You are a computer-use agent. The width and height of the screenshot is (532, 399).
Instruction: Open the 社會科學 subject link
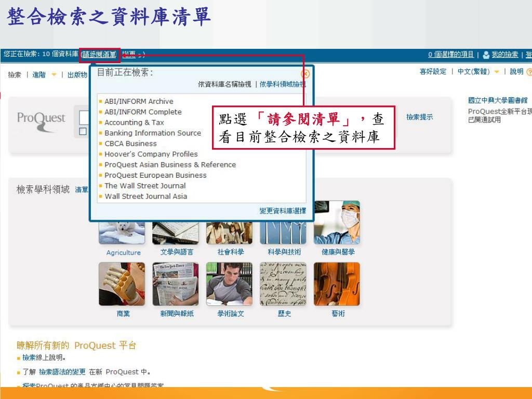(x=230, y=252)
